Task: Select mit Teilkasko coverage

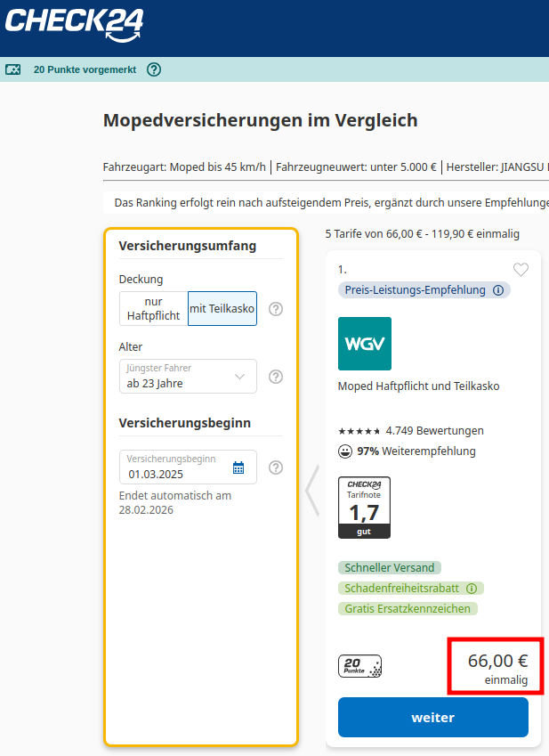Action: click(x=222, y=309)
